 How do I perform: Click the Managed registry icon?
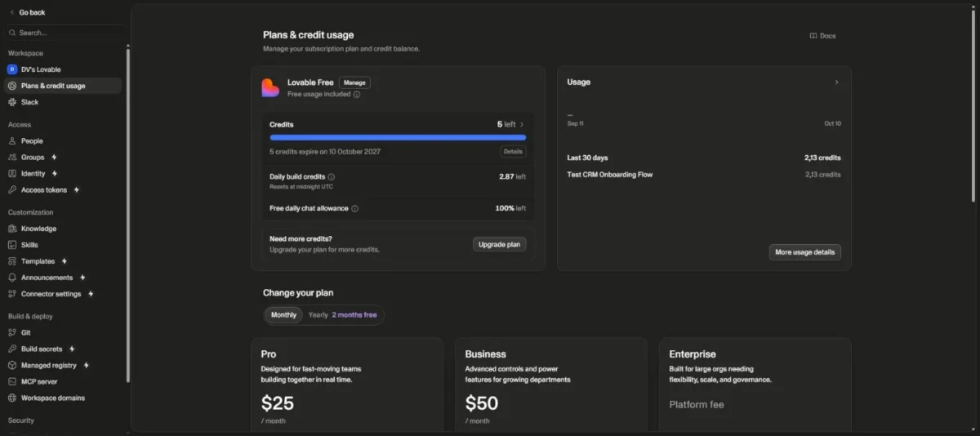coord(12,365)
